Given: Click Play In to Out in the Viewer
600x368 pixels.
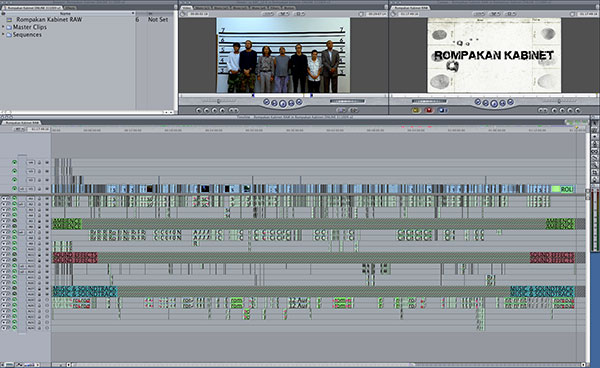Looking at the screenshot, I should click(x=274, y=103).
